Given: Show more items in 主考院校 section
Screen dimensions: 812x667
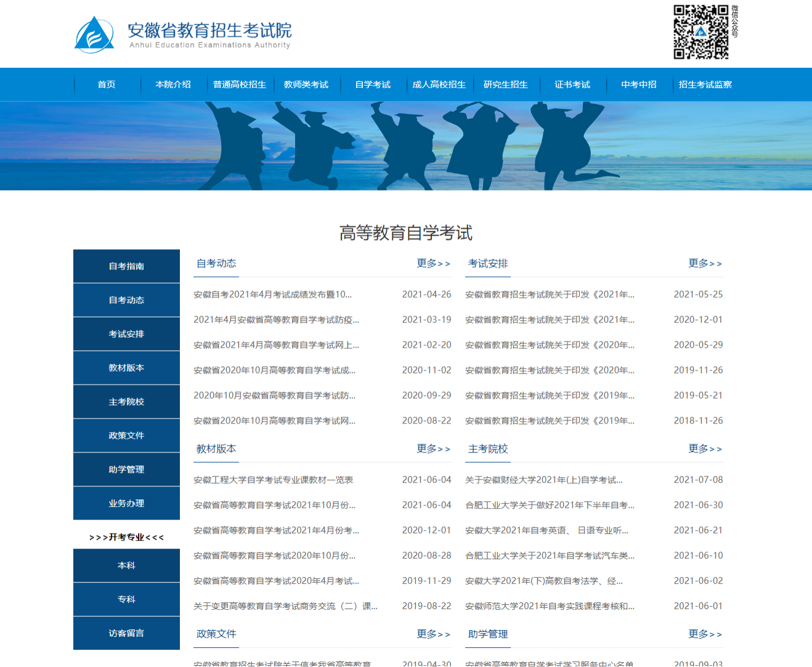Looking at the screenshot, I should (x=705, y=449).
